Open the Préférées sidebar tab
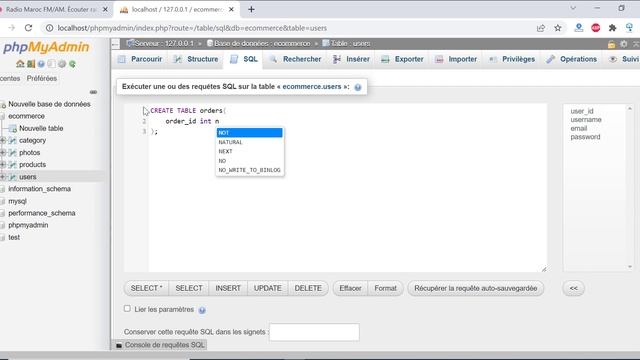 coord(42,78)
